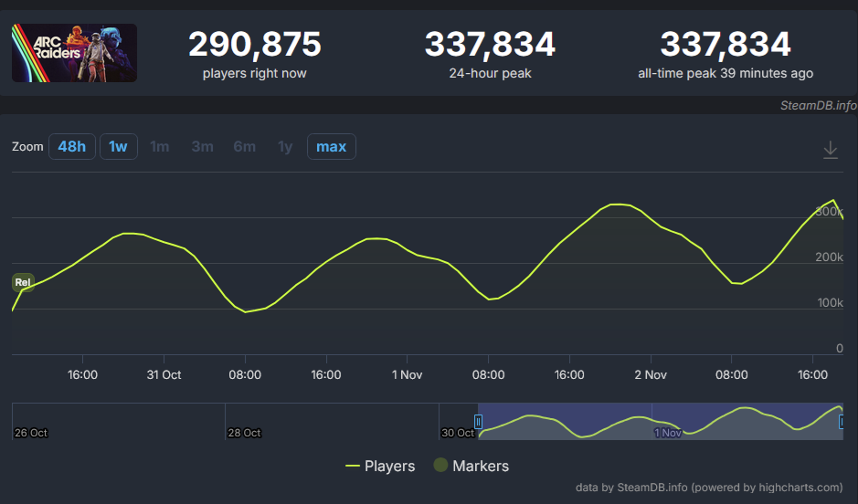Show the max zoom range
The height and width of the screenshot is (504, 858).
[x=331, y=146]
